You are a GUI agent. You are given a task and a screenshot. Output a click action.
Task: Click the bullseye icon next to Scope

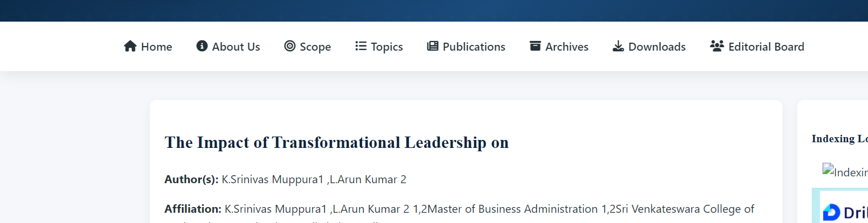(290, 46)
